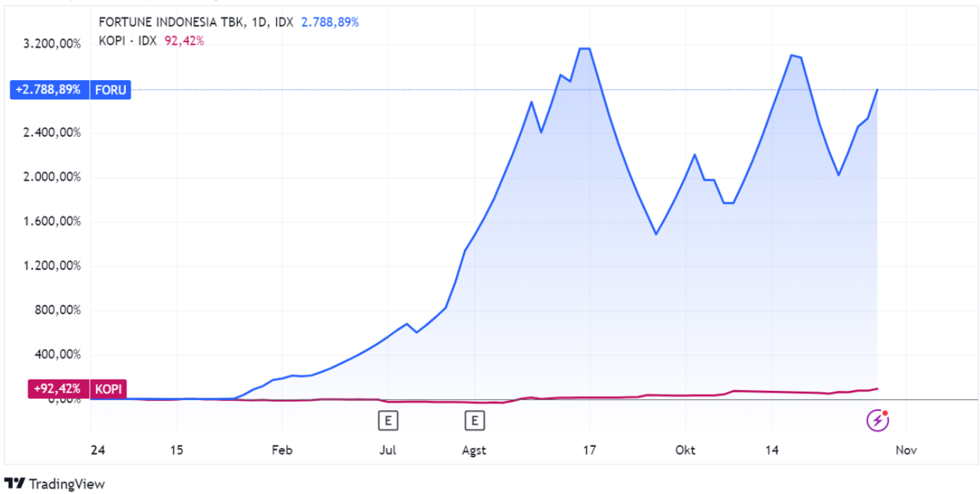Click the Jul date label
This screenshot has width=980, height=494.
(x=387, y=450)
